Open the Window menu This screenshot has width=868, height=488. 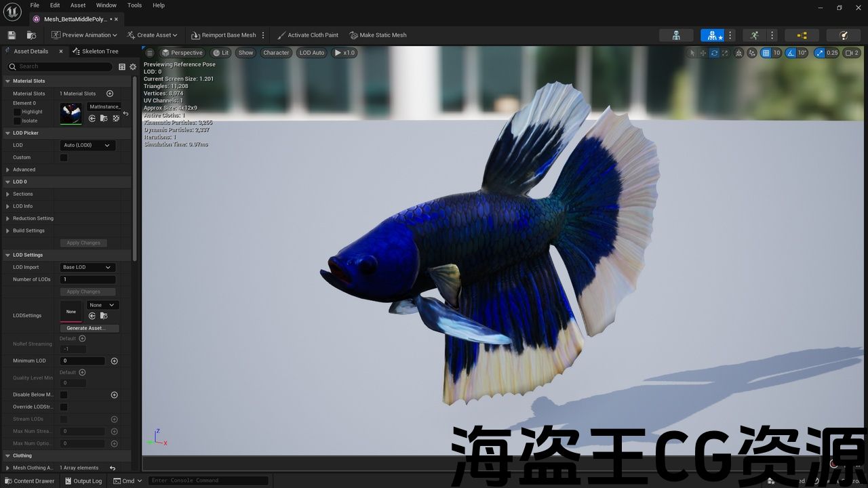(106, 5)
